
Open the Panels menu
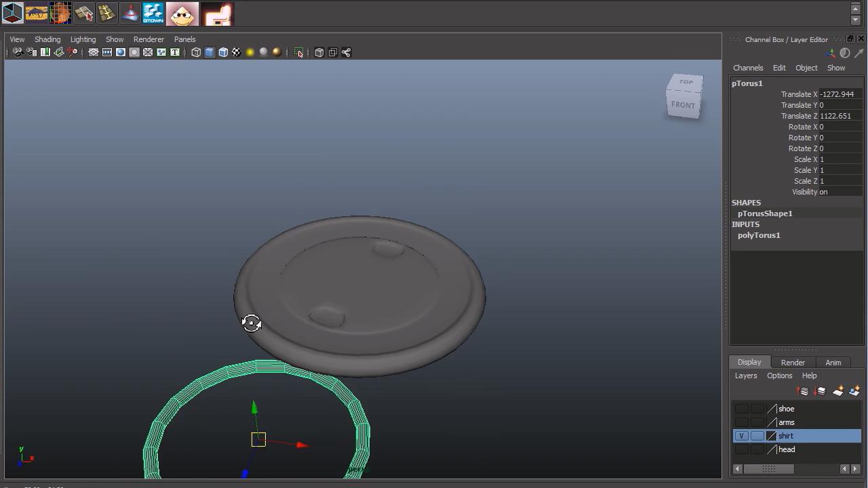click(184, 39)
